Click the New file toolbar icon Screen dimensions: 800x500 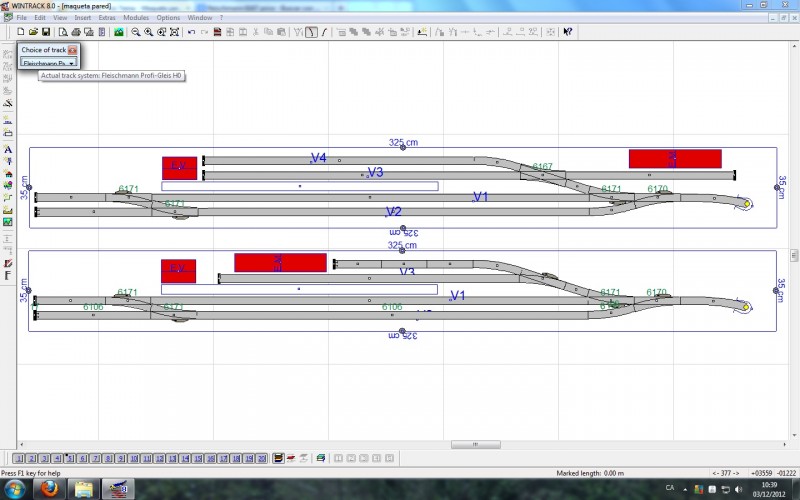[x=20, y=32]
